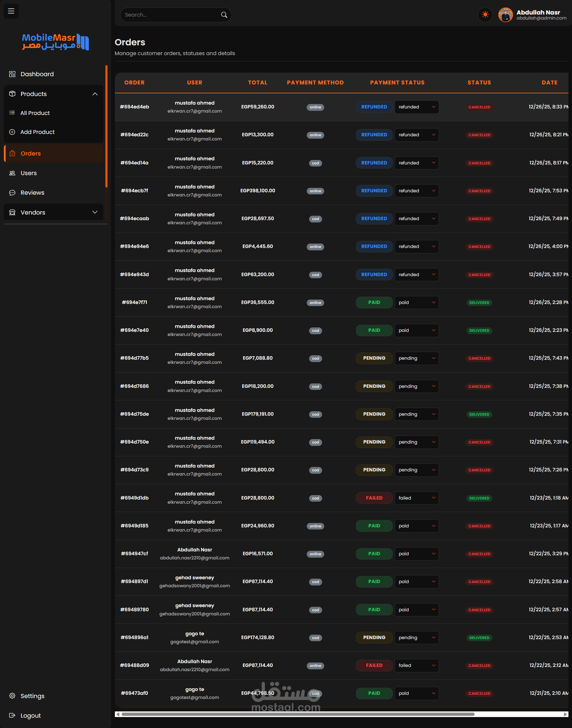Click the Settings gear icon
The image size is (572, 728).
coord(12,696)
